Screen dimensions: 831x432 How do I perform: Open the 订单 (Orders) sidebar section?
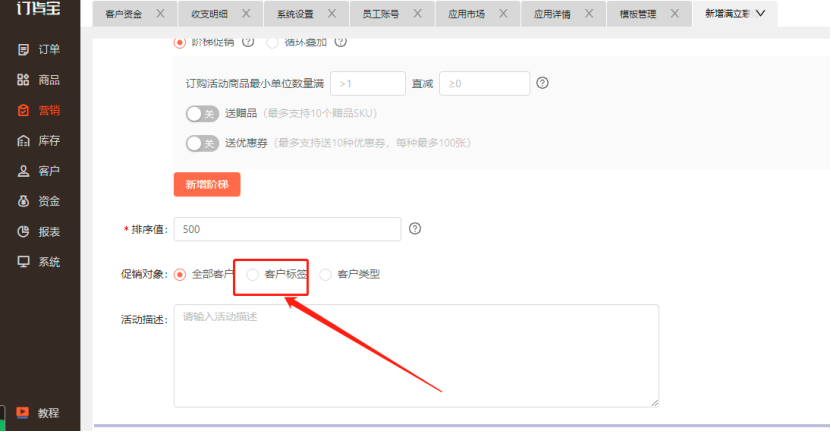click(38, 49)
